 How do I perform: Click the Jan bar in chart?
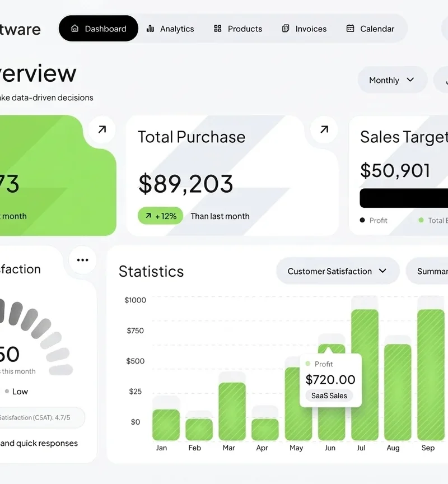[x=166, y=425]
